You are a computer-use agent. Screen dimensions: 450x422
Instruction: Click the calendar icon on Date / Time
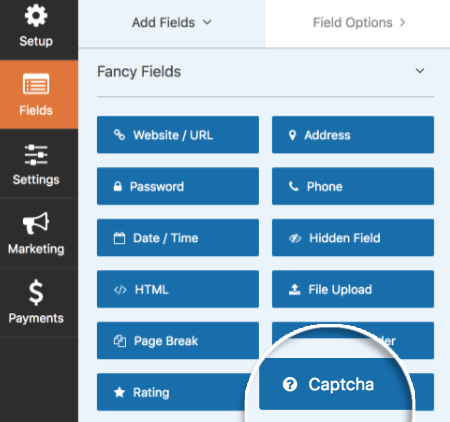tap(119, 238)
